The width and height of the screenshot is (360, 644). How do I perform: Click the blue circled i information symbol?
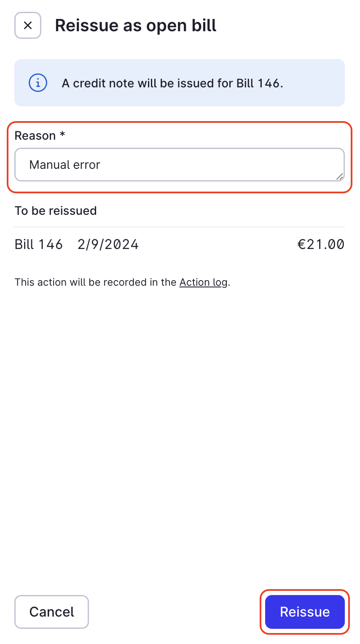point(38,83)
